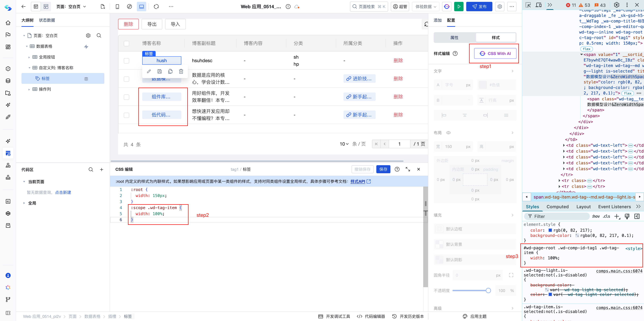
Task: Switch to 添加 tab in right panel
Action: pyautogui.click(x=438, y=20)
